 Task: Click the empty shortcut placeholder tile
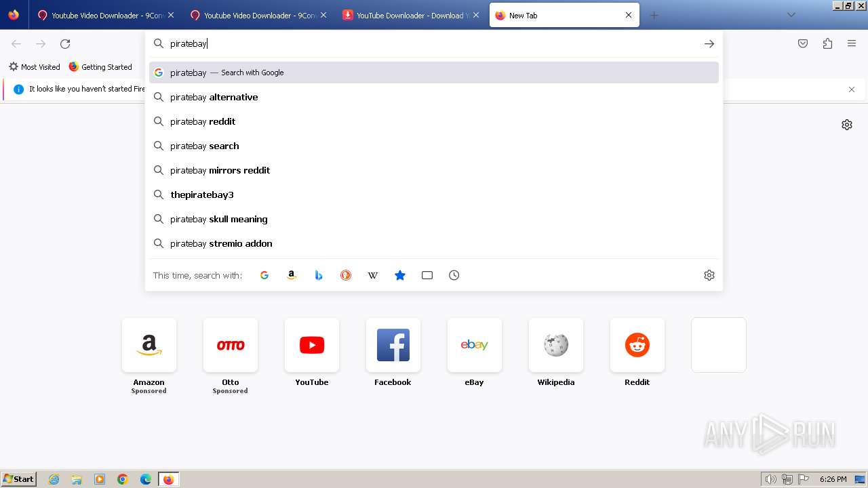point(719,345)
